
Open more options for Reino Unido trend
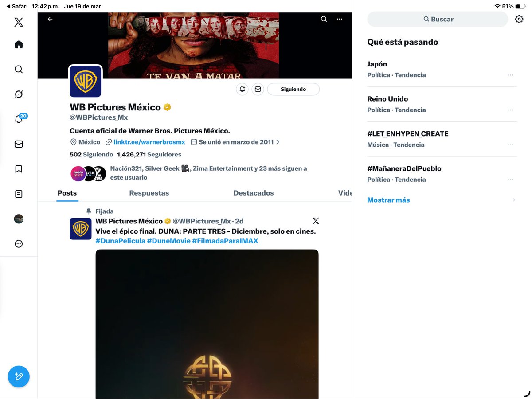point(510,110)
